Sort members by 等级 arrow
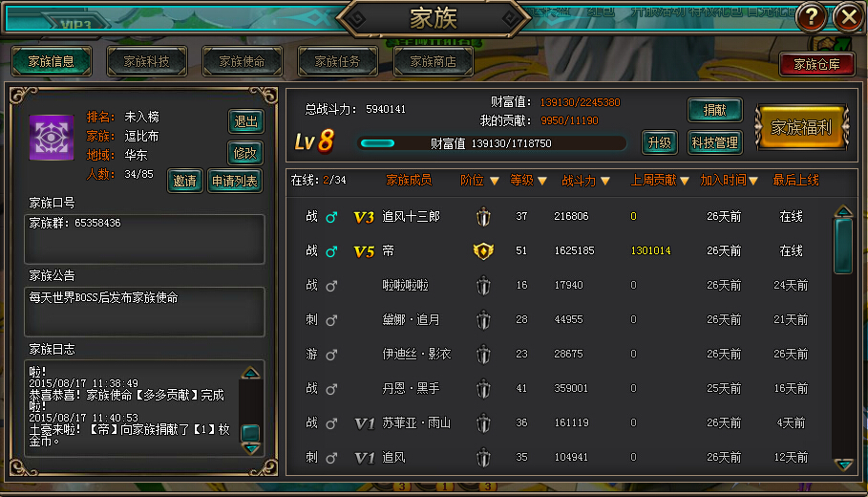Viewport: 868px width, 497px height. [542, 182]
